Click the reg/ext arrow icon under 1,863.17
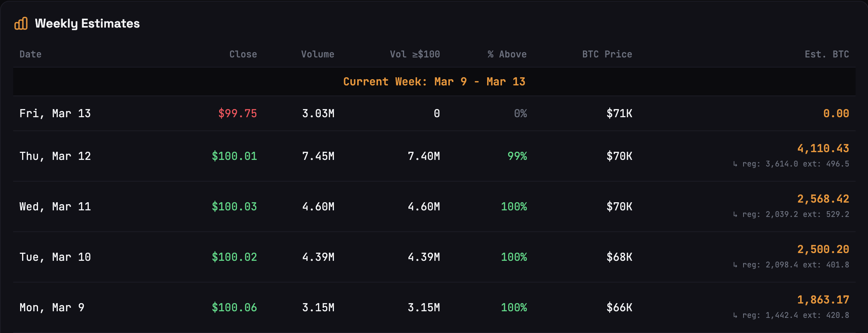Viewport: 868px width, 333px height. coord(735,316)
